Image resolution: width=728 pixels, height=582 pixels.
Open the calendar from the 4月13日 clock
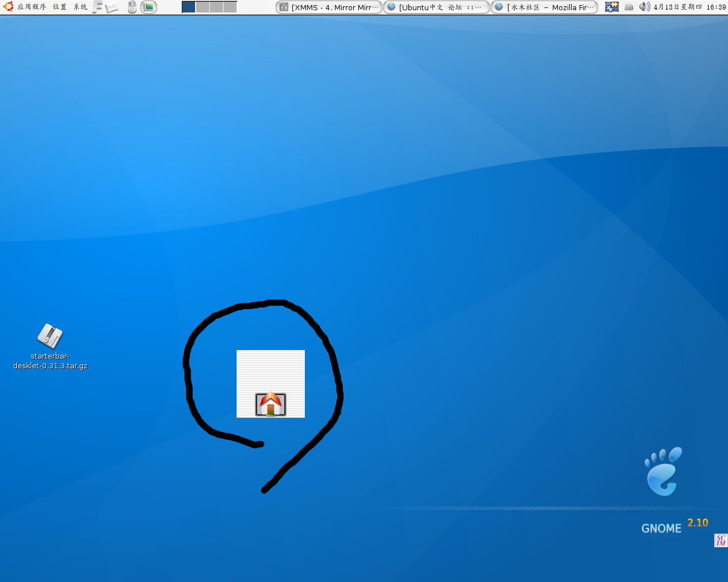[x=689, y=7]
